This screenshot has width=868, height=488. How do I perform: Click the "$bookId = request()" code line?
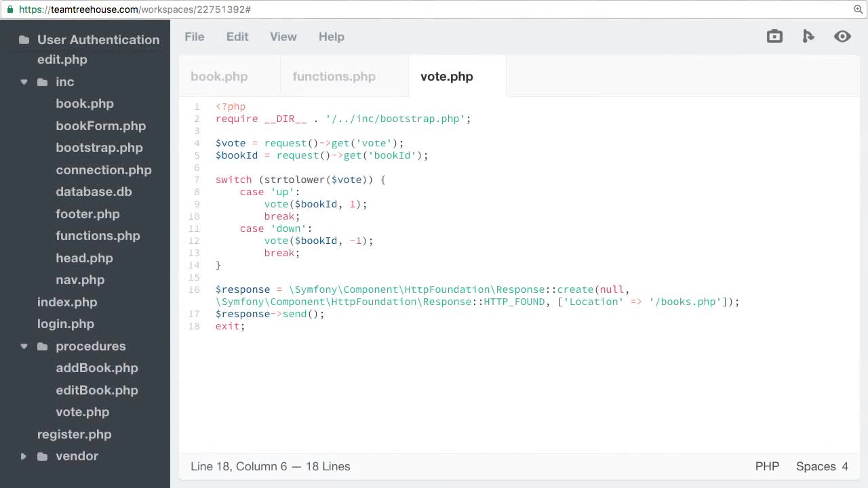tap(322, 155)
